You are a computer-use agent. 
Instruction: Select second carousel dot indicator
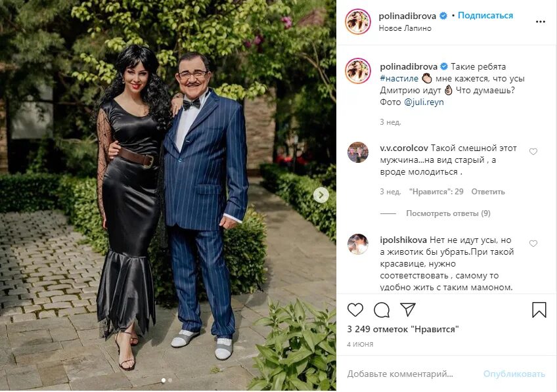click(x=170, y=380)
